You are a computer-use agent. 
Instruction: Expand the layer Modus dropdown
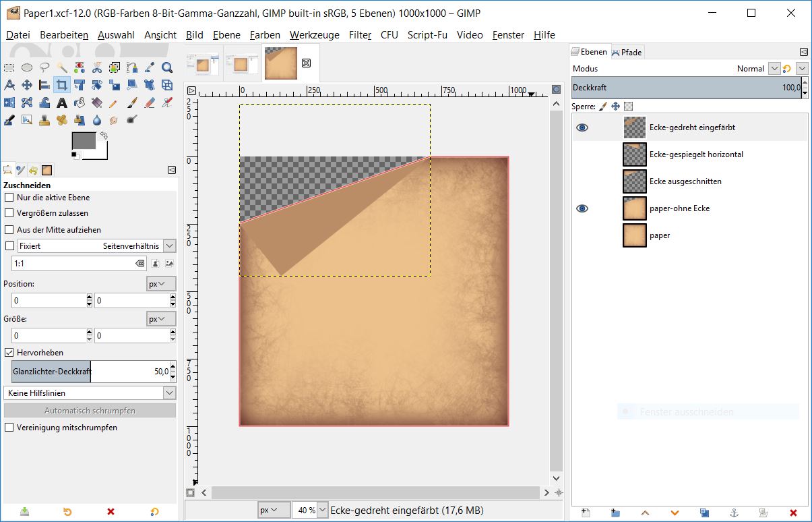tap(774, 69)
